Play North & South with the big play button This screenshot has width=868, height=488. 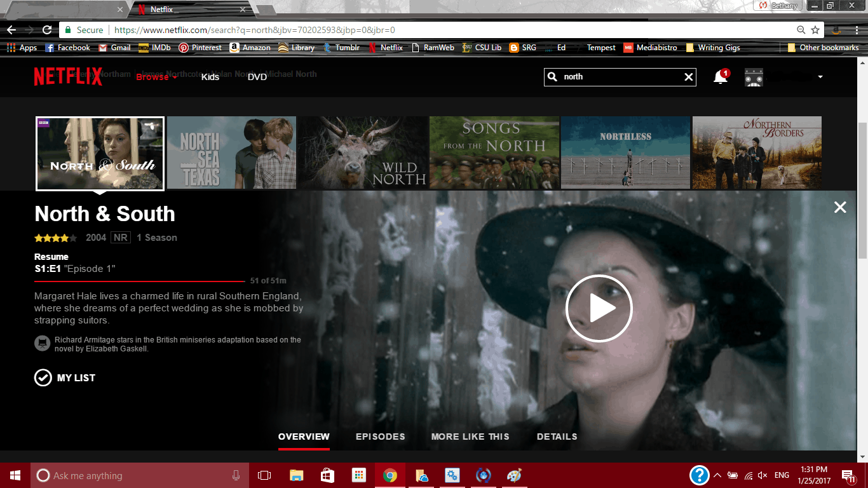point(599,309)
